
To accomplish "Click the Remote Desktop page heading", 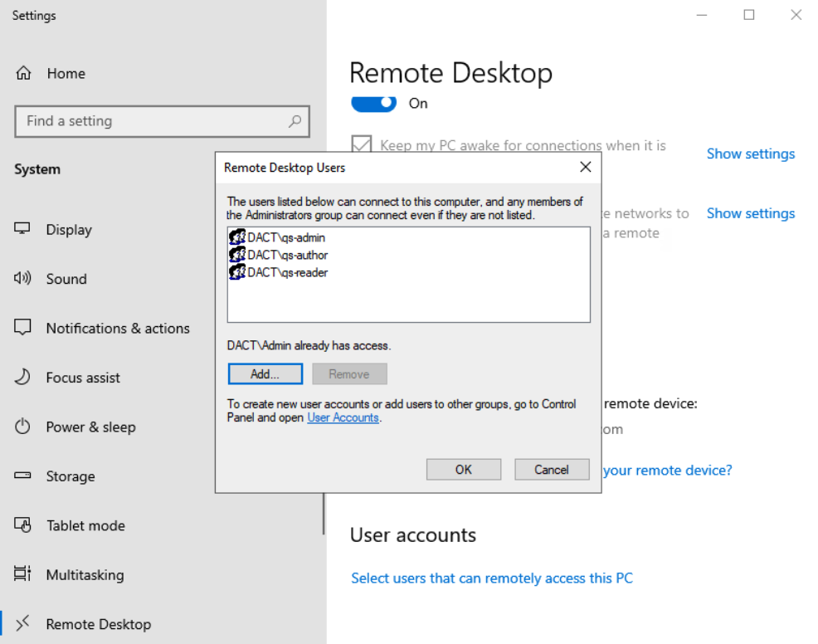I will (x=450, y=72).
